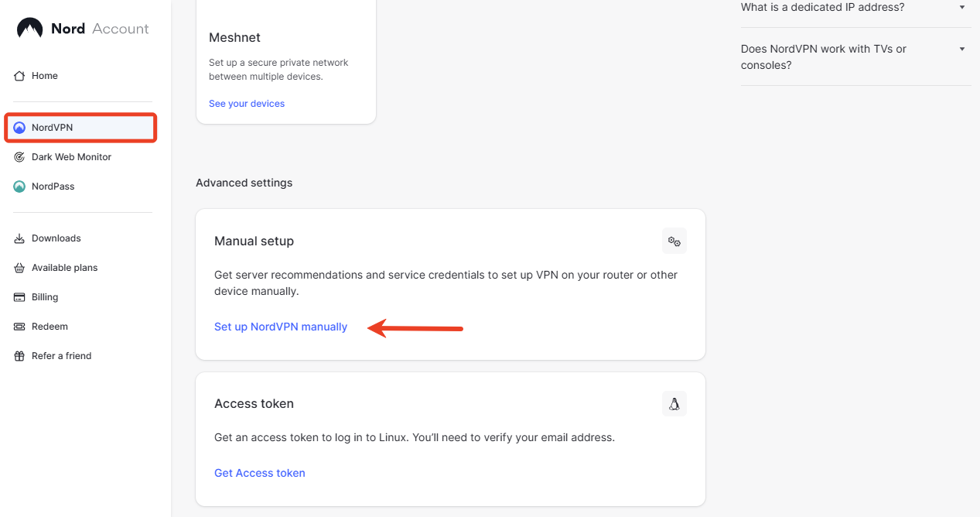The image size is (980, 517).
Task: Click the Access token description text
Action: point(415,437)
